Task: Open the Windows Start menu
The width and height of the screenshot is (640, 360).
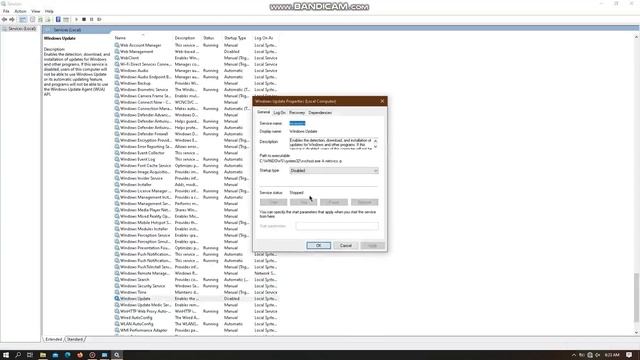Action: tap(6, 355)
